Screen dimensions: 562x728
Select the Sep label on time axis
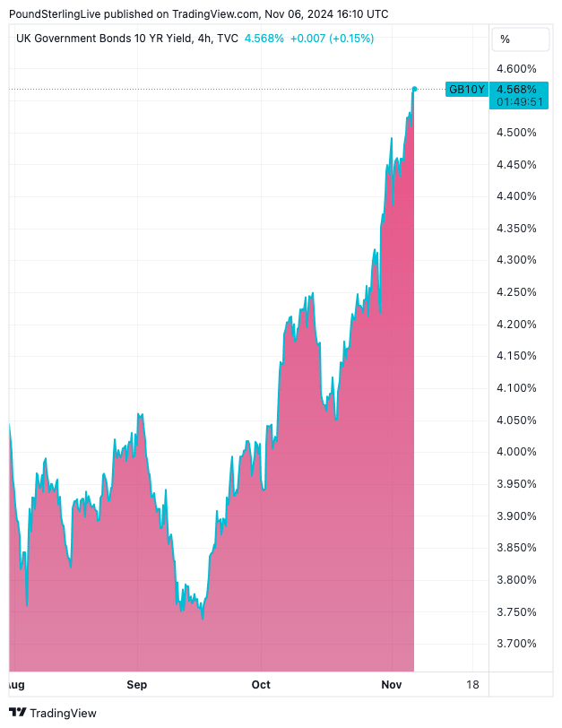(136, 685)
